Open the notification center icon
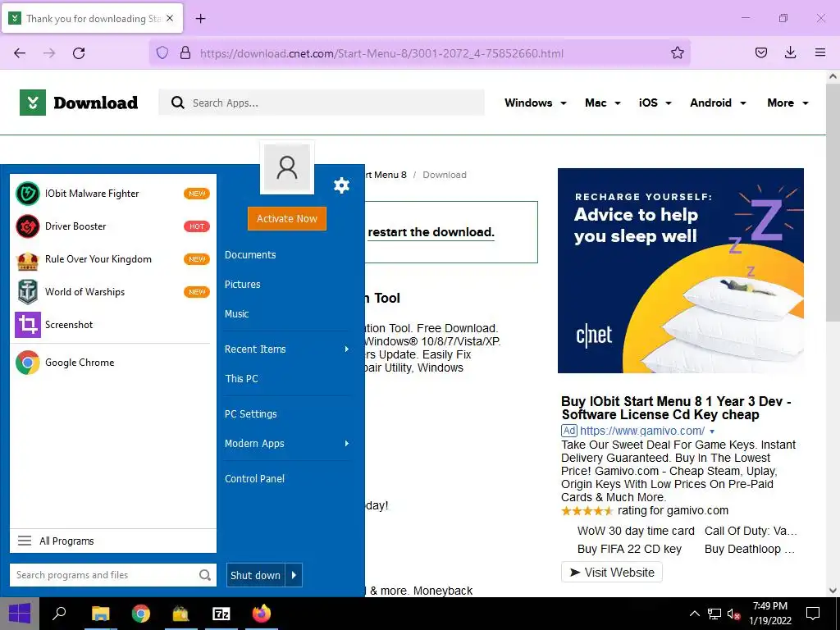840x630 pixels. pyautogui.click(x=813, y=614)
